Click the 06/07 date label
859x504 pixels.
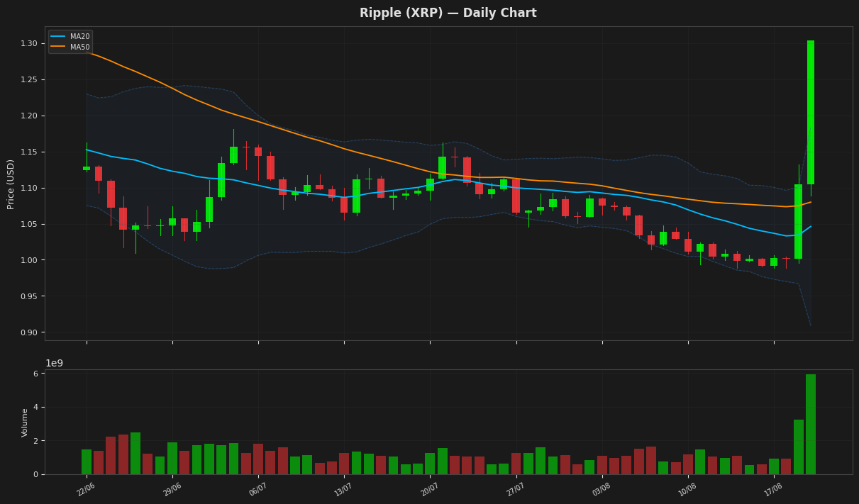pyautogui.click(x=257, y=489)
